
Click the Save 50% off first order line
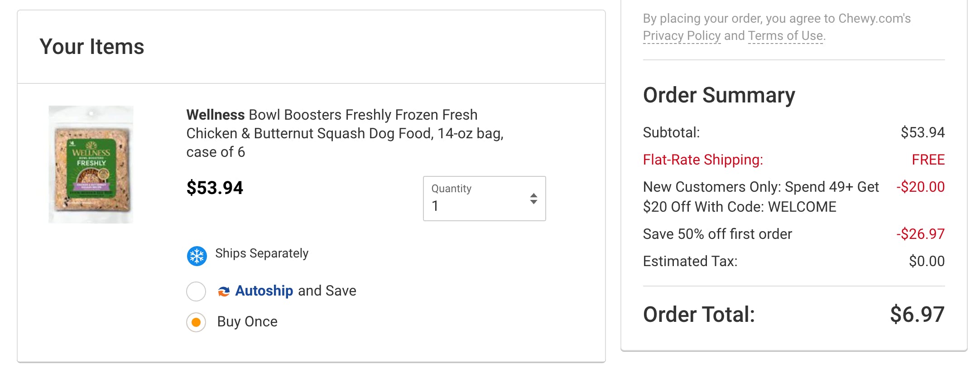(x=717, y=234)
